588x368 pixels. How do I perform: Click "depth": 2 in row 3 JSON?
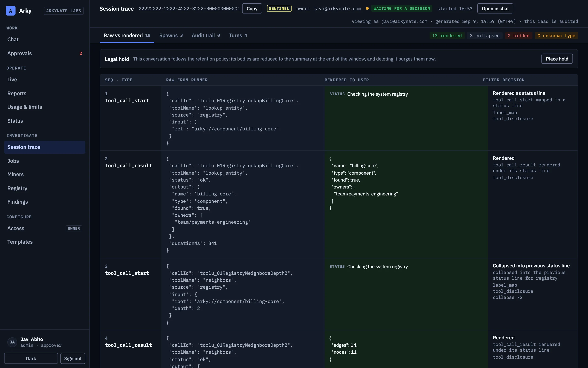tap(186, 308)
